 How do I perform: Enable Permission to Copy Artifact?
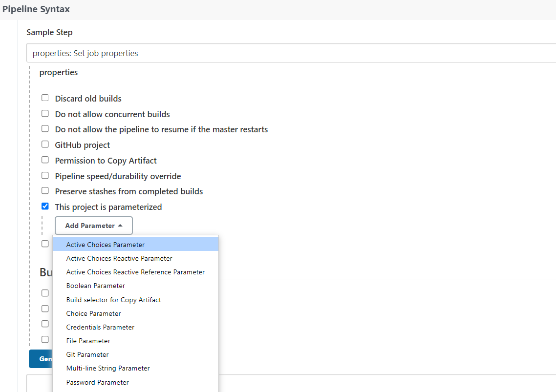click(x=45, y=160)
